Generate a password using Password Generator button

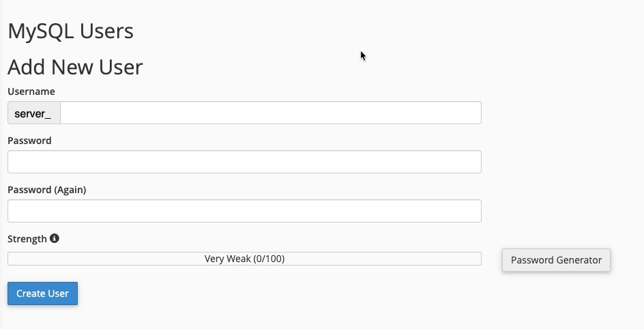(x=556, y=260)
